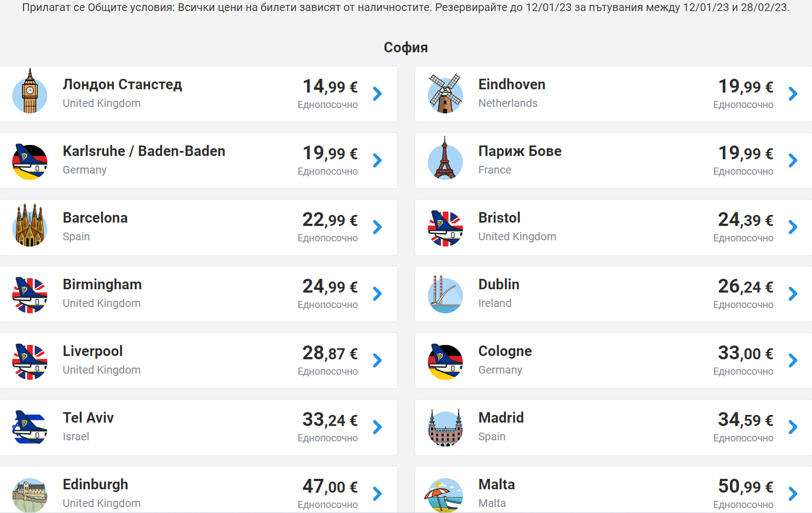
Task: Open the arrow chevron on the Liverpool fare
Action: point(377,361)
